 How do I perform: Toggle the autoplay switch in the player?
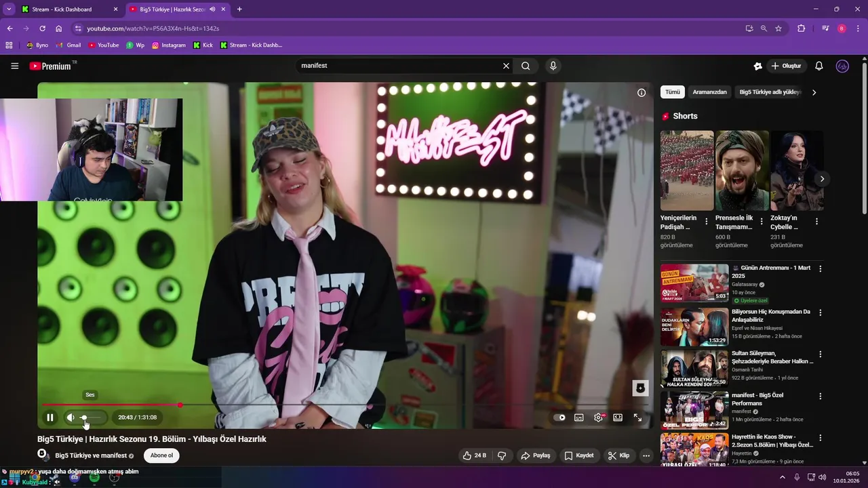click(559, 418)
